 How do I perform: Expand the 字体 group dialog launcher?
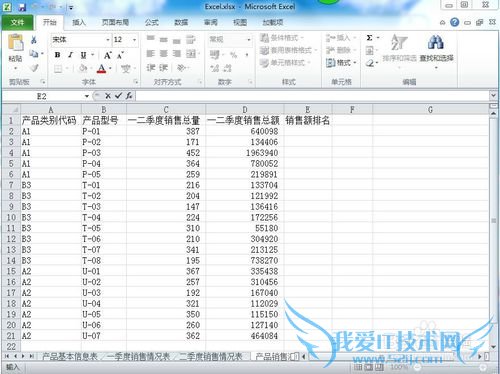coord(136,81)
